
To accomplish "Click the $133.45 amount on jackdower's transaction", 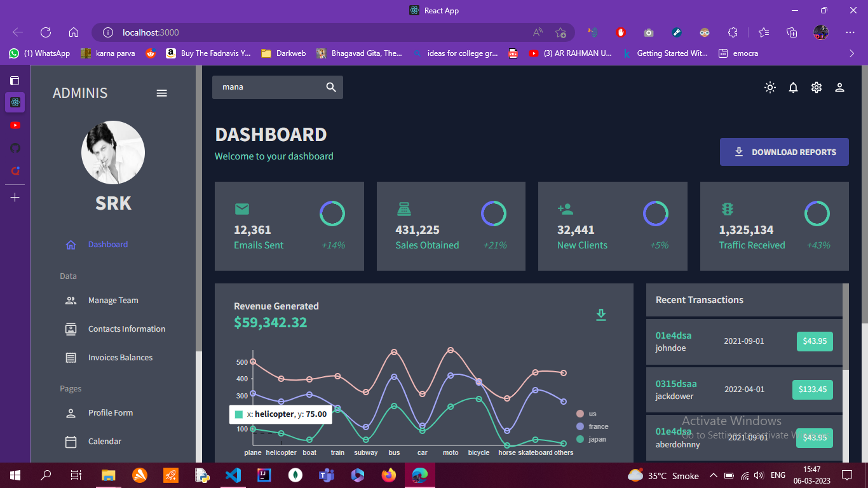I will click(813, 390).
